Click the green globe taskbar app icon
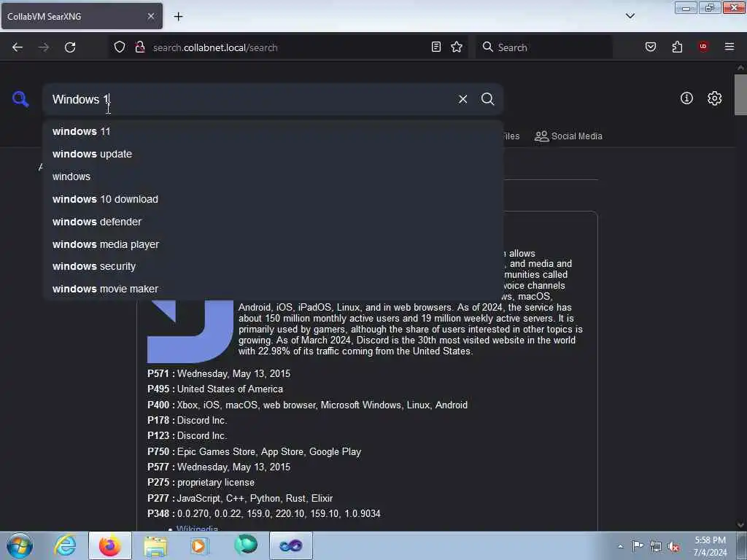Viewport: 747px width, 560px height. click(x=246, y=545)
